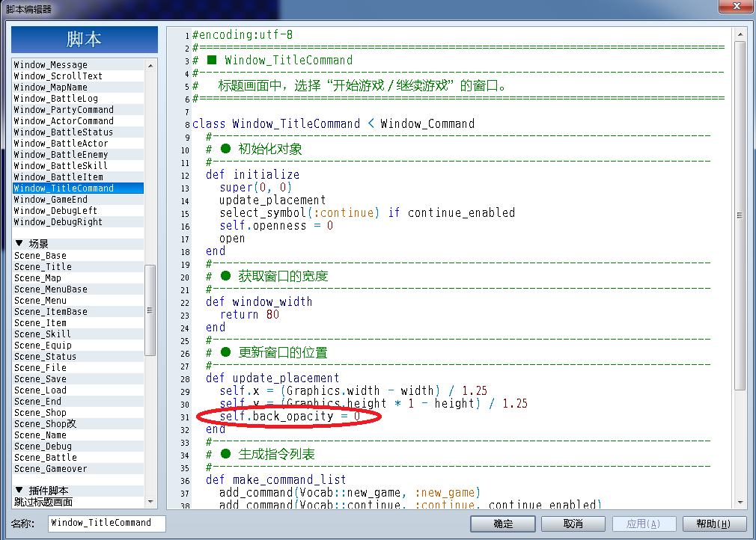
Task: Select the Window_MapName script
Action: (x=78, y=88)
